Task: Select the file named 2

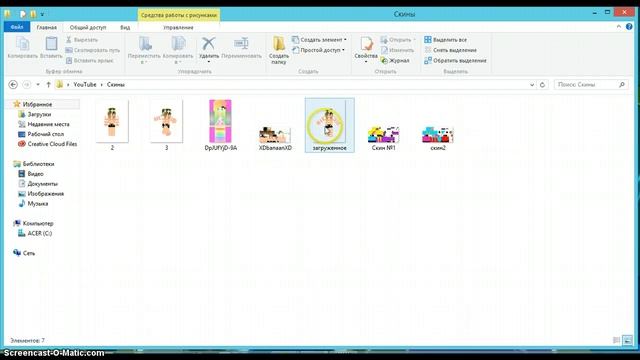Action: tap(112, 125)
